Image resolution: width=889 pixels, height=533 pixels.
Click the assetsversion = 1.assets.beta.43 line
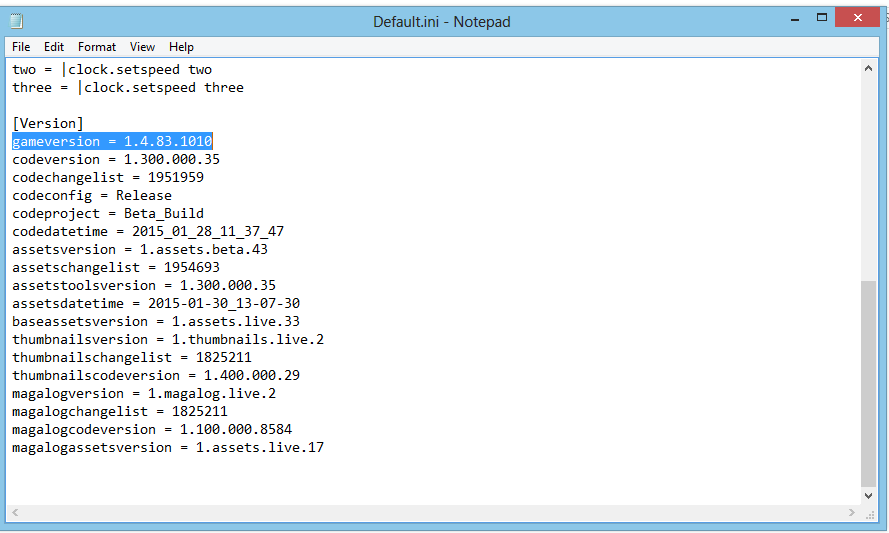[140, 249]
